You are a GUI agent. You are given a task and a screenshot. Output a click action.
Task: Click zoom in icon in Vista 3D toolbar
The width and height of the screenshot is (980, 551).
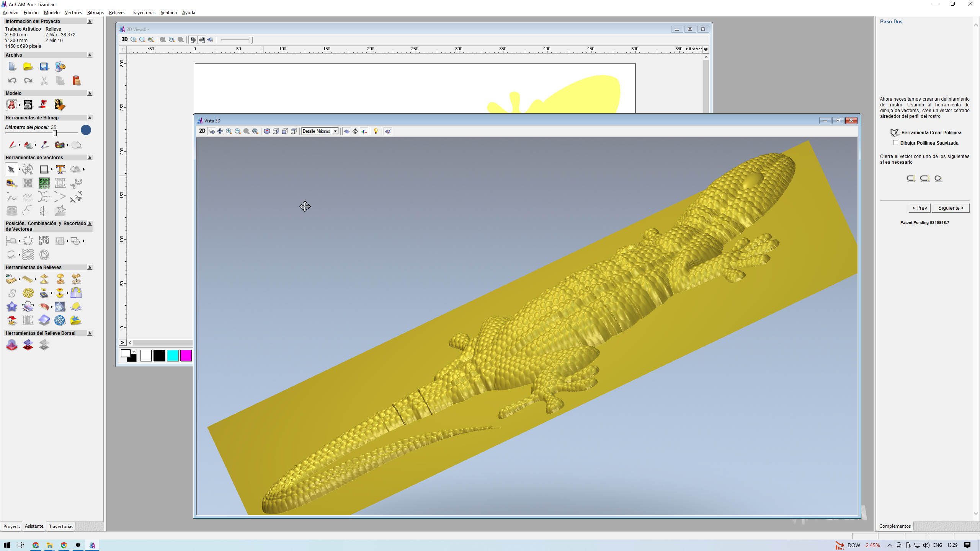click(229, 131)
